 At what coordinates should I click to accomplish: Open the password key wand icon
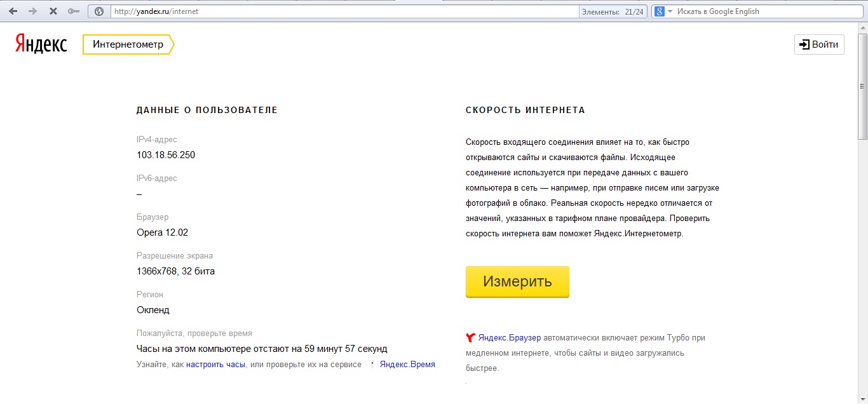[74, 11]
